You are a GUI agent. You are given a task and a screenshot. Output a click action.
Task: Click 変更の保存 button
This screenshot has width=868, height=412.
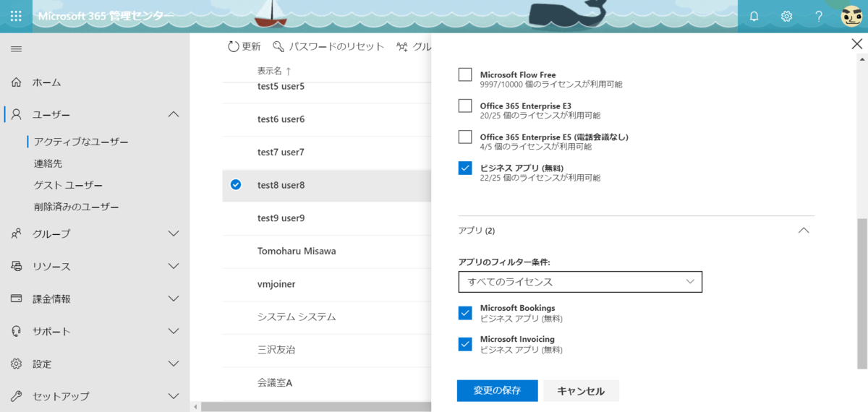(x=498, y=391)
